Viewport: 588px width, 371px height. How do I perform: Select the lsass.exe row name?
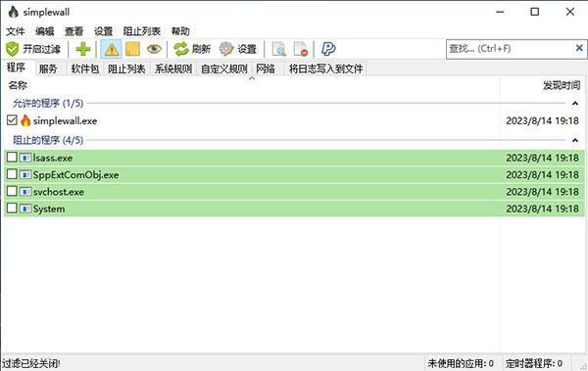click(x=53, y=159)
